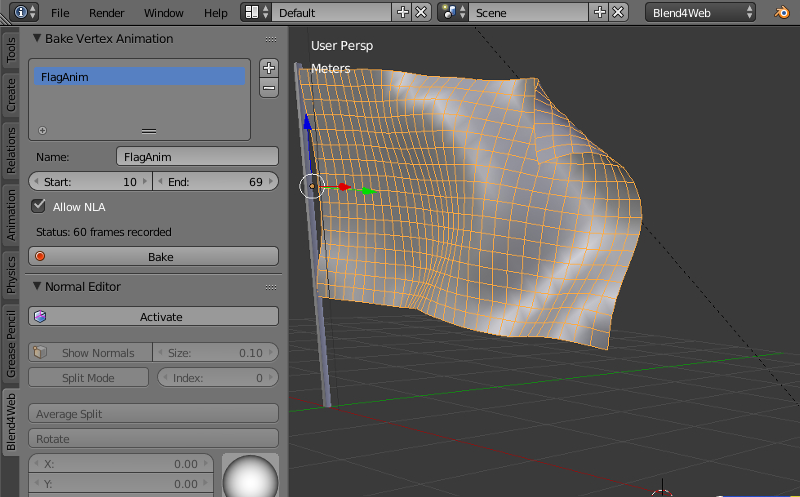Click the blue Z axis manipulator arrow
Viewport: 800px width, 497px height.
coord(307,121)
